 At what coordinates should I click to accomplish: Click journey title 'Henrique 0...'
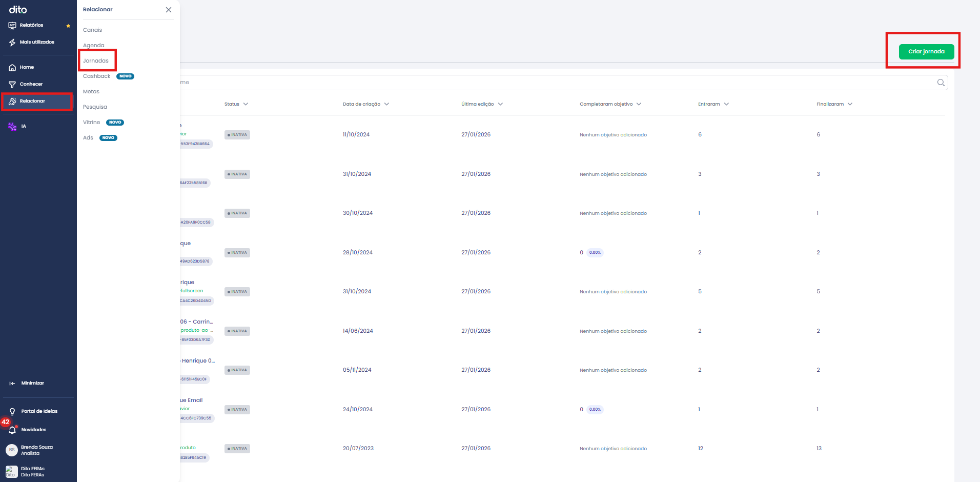tap(198, 361)
